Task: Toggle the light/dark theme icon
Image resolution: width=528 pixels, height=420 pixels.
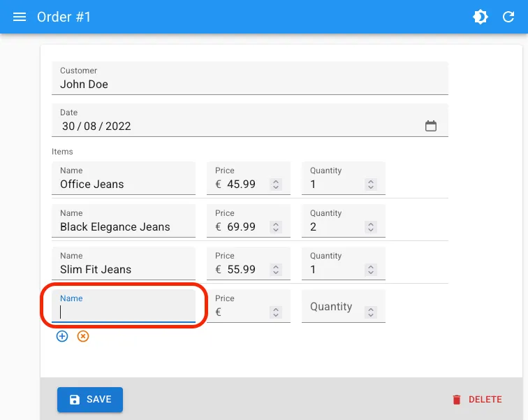Action: click(481, 17)
